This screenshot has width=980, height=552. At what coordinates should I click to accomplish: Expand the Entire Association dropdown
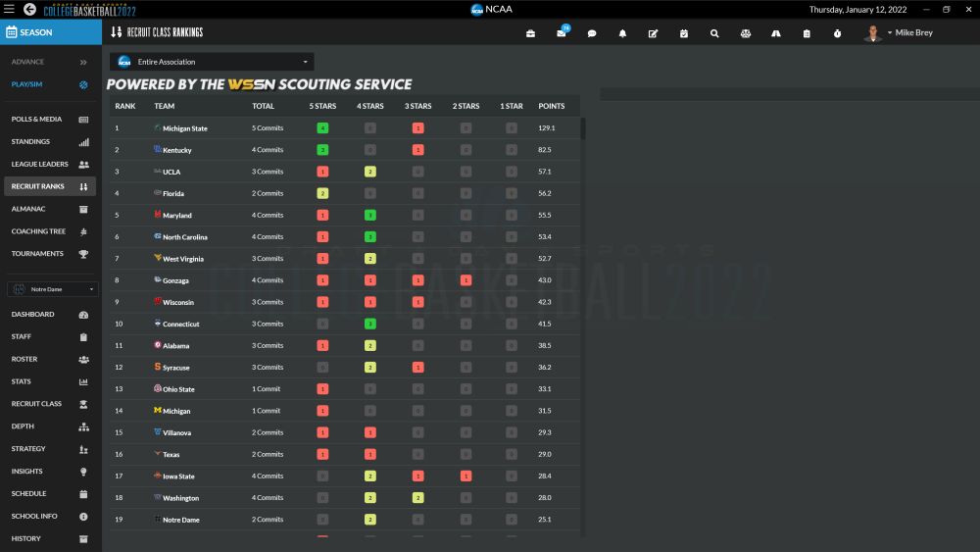pyautogui.click(x=212, y=62)
